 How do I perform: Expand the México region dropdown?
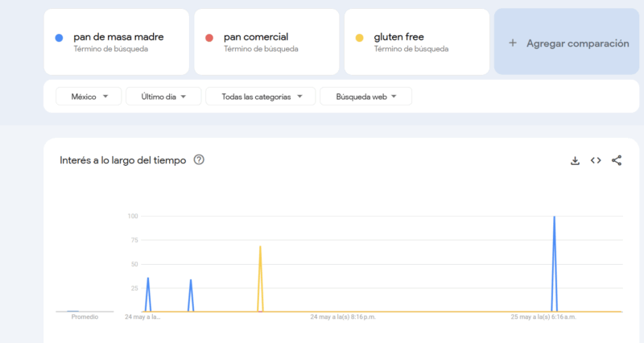pyautogui.click(x=88, y=97)
